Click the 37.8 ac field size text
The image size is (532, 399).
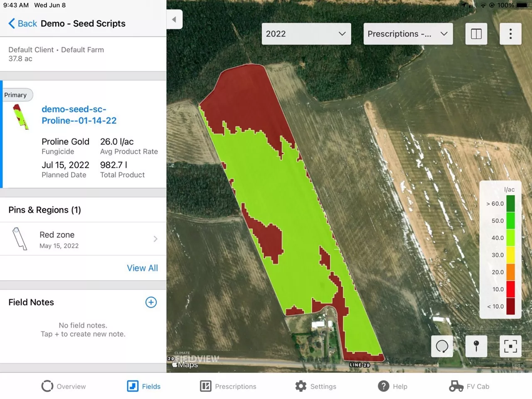pyautogui.click(x=20, y=59)
